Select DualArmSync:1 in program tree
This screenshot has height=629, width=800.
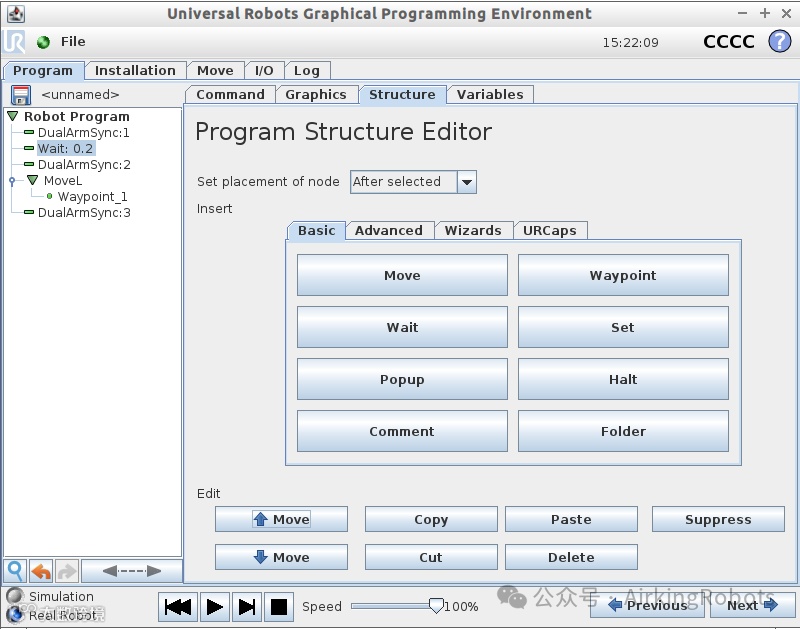tap(84, 133)
